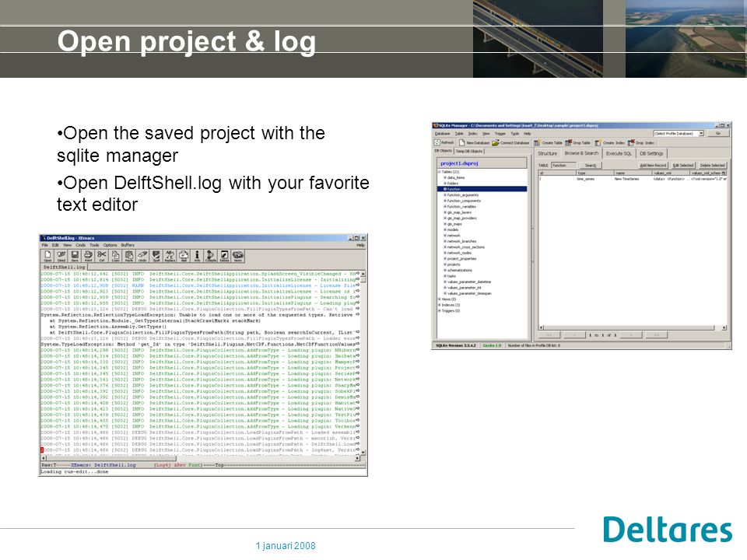The image size is (747, 560).
Task: Click the XEmacs horizontal scrollbar
Action: [200, 458]
